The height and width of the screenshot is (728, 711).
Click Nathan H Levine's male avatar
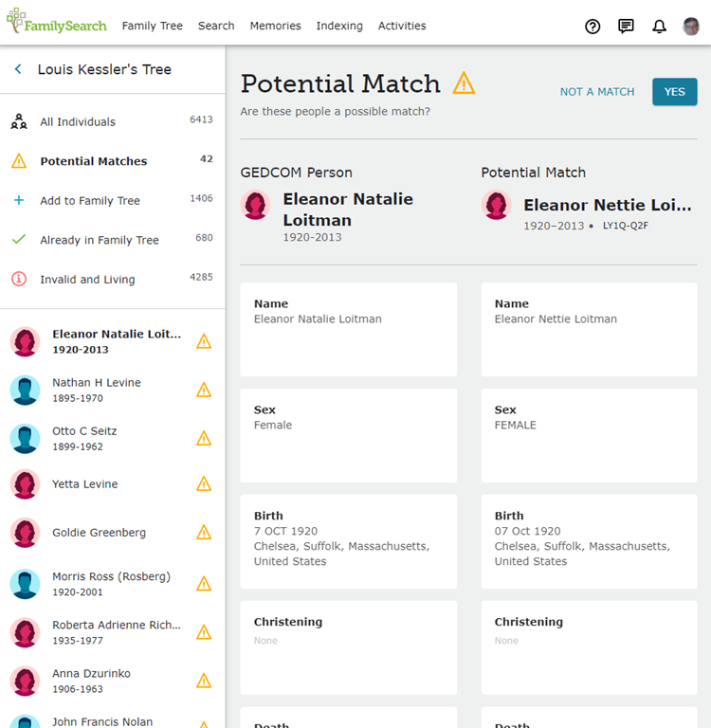(x=25, y=390)
